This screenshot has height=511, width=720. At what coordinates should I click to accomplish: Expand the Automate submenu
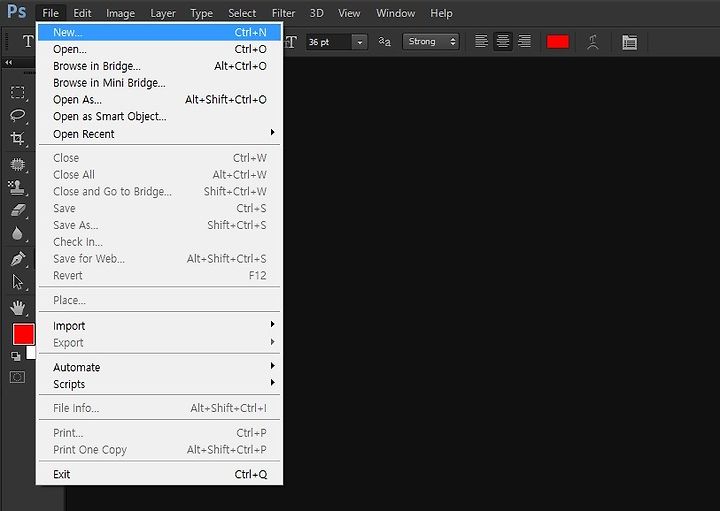coord(272,366)
